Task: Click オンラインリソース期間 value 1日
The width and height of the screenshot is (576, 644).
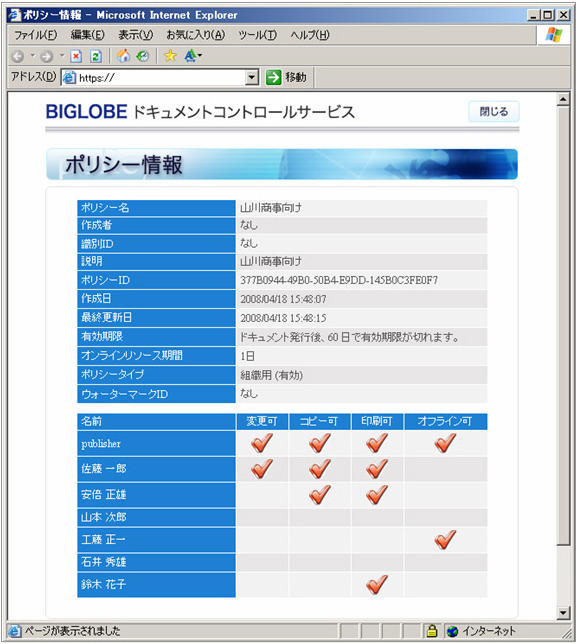Action: point(247,356)
